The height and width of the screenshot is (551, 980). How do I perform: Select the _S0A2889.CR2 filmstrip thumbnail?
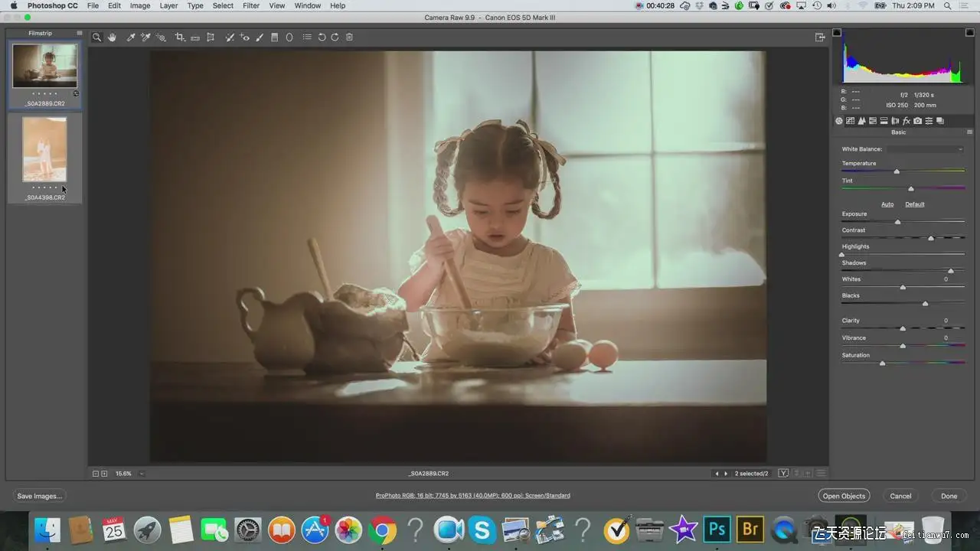click(x=44, y=67)
